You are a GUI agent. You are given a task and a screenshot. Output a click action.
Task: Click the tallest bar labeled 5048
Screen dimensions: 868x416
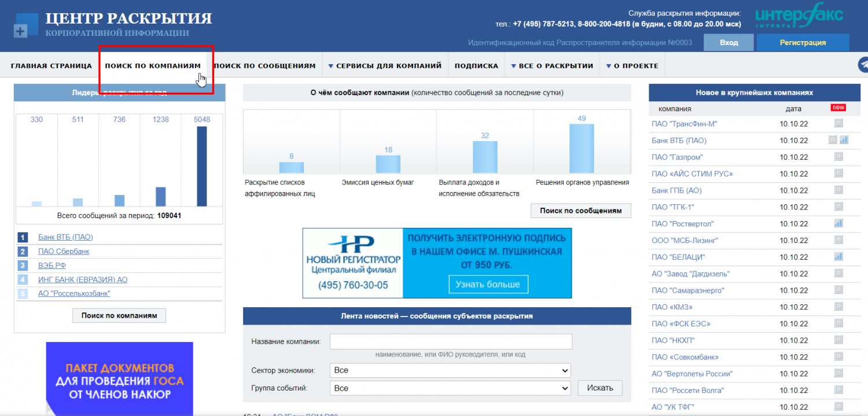(x=202, y=166)
